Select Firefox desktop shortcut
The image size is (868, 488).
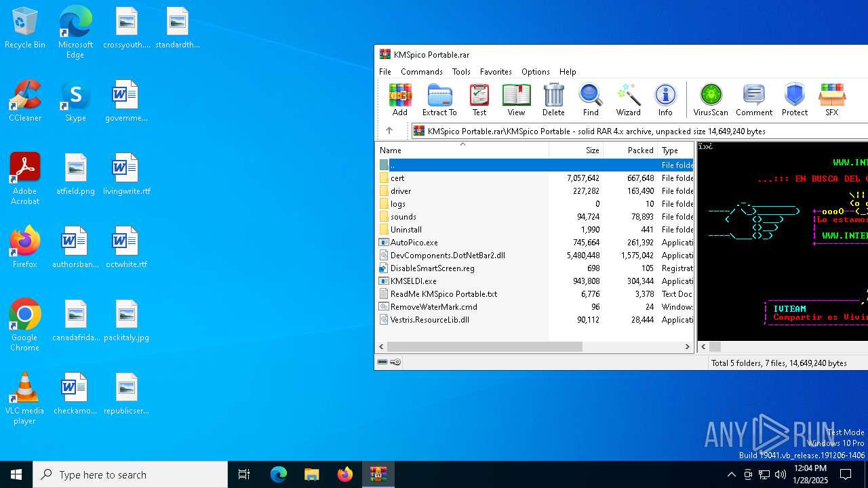tap(25, 247)
